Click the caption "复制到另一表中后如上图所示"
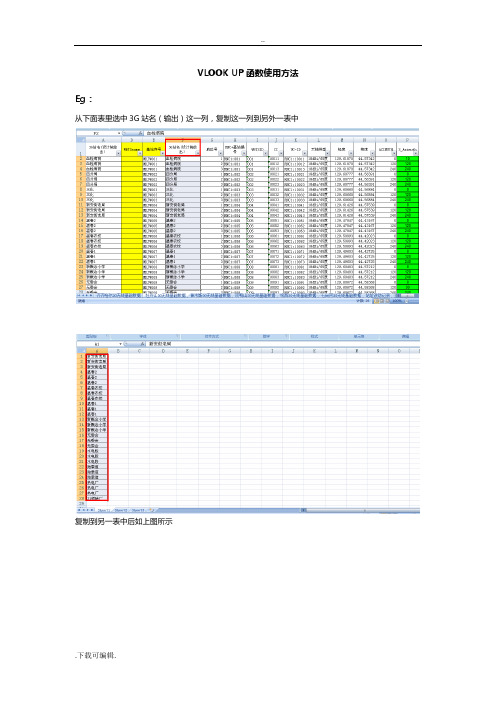The image size is (496, 702). (124, 521)
